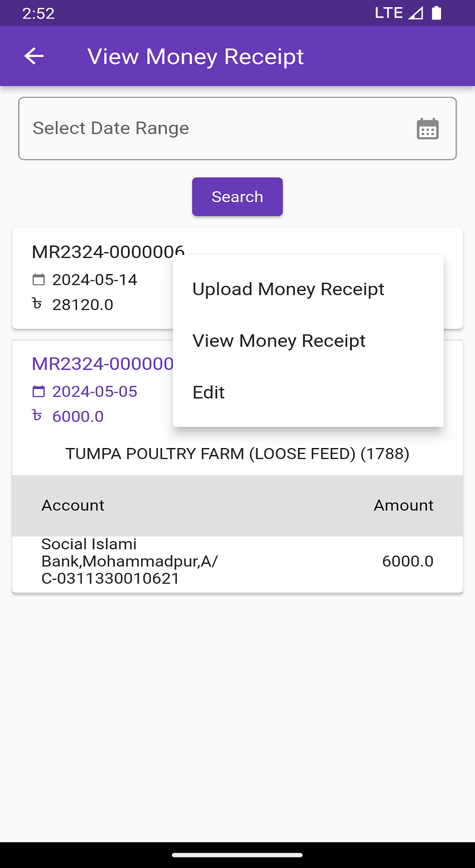Click purple calendar icon beside 2024-05-05

pyautogui.click(x=38, y=391)
